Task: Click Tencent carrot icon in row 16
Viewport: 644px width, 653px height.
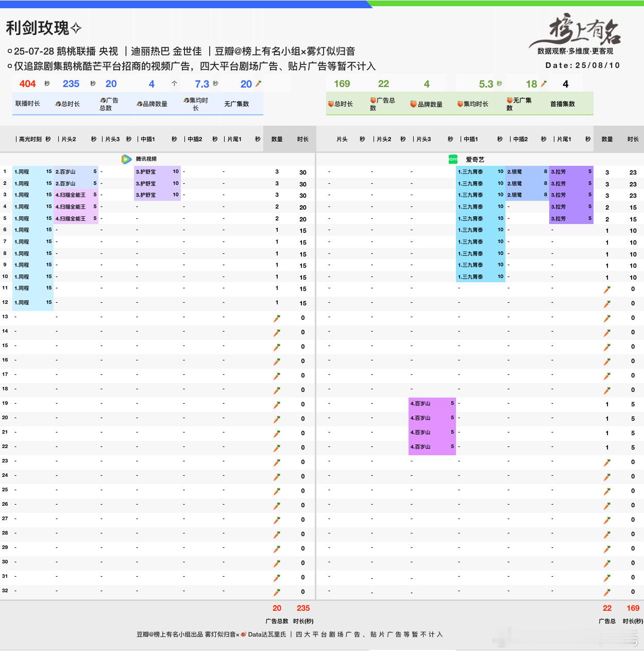Action: tap(277, 362)
